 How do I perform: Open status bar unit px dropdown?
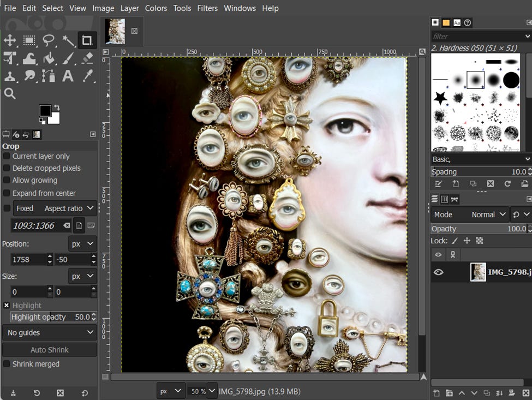click(171, 391)
